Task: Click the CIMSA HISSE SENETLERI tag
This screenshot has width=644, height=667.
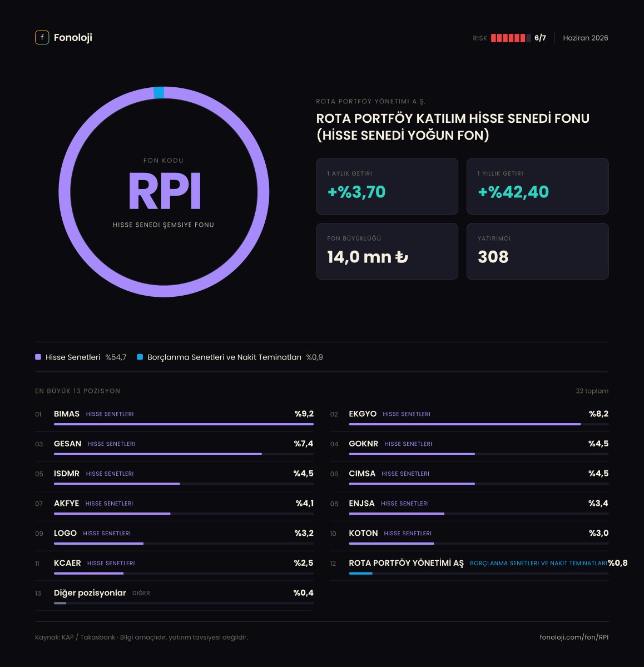Action: pos(405,474)
